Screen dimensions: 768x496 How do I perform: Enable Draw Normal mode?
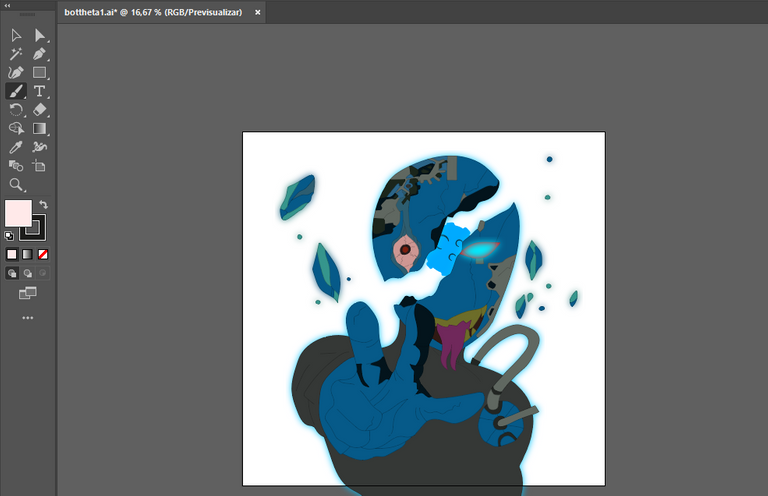[12, 273]
